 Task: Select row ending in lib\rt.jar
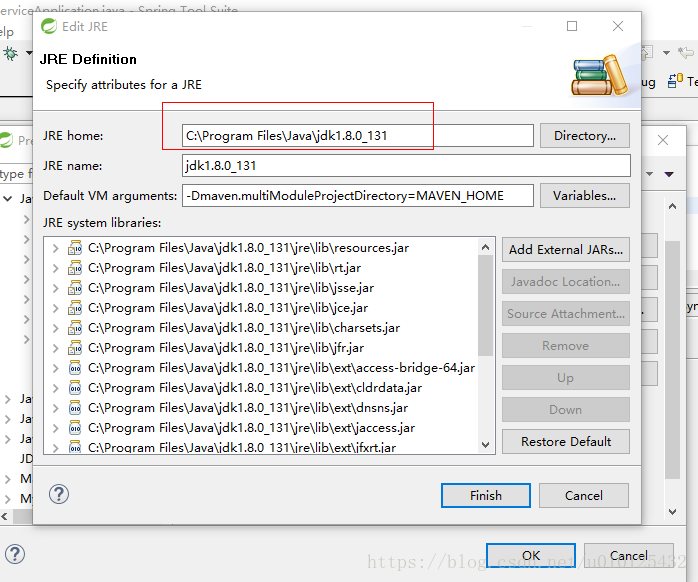point(224,268)
